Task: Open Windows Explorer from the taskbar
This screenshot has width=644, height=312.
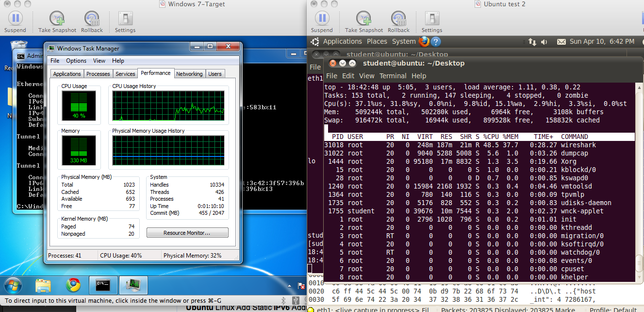Action: tap(43, 284)
